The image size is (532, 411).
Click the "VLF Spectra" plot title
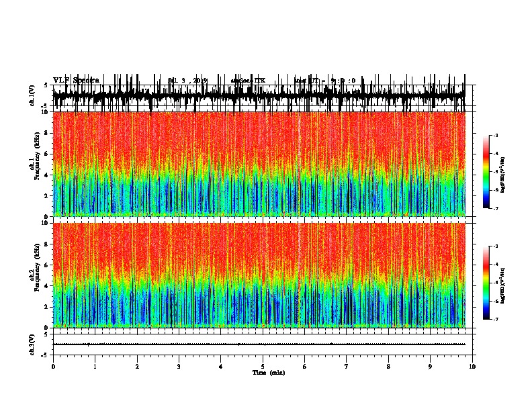(76, 81)
